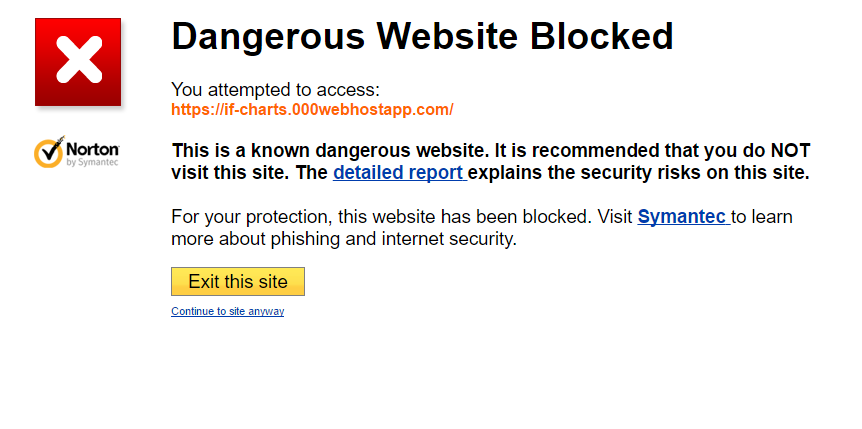Click 'explains the security risks' text
Image resolution: width=862 pixels, height=429 pixels.
(580, 172)
